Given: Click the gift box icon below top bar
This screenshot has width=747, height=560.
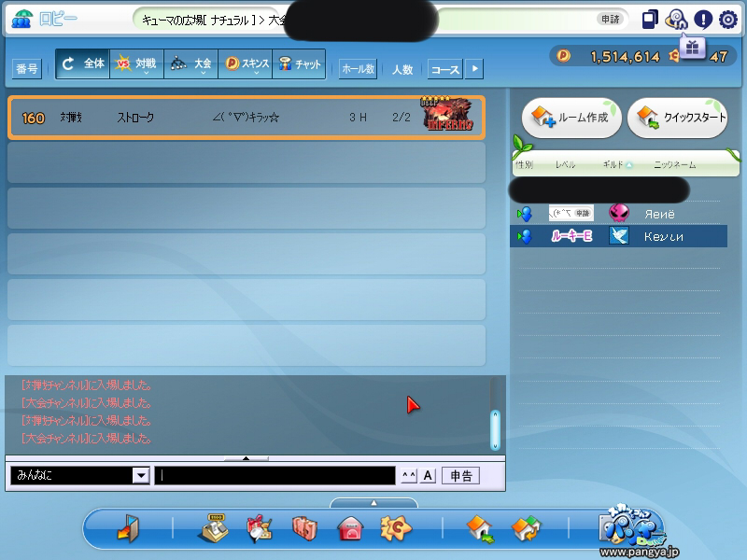Looking at the screenshot, I should click(x=691, y=47).
